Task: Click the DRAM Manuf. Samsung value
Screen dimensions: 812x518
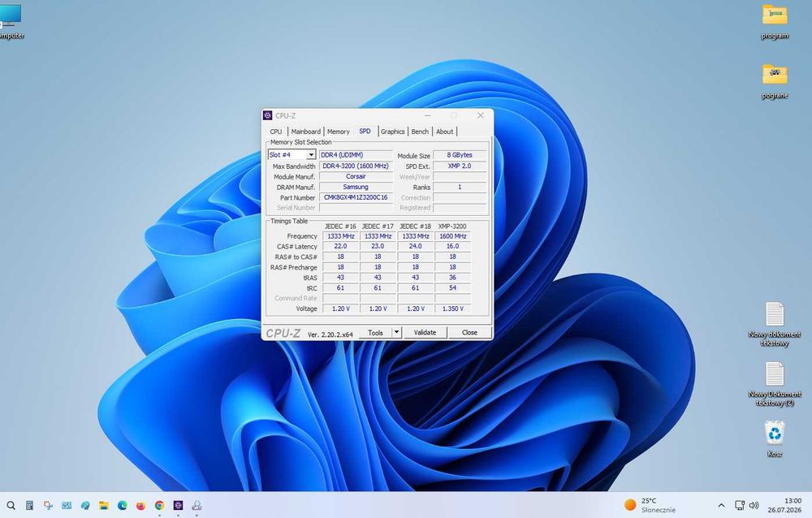Action: point(356,187)
